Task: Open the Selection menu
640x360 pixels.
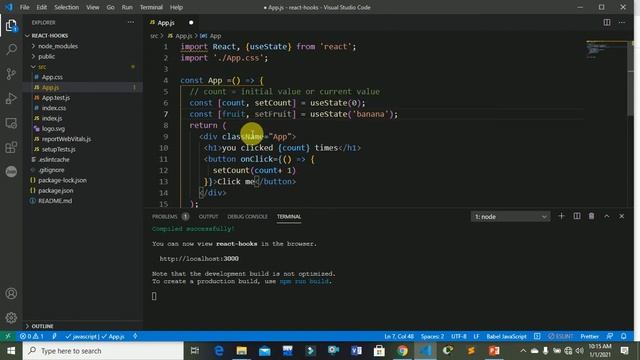Action: [67, 7]
